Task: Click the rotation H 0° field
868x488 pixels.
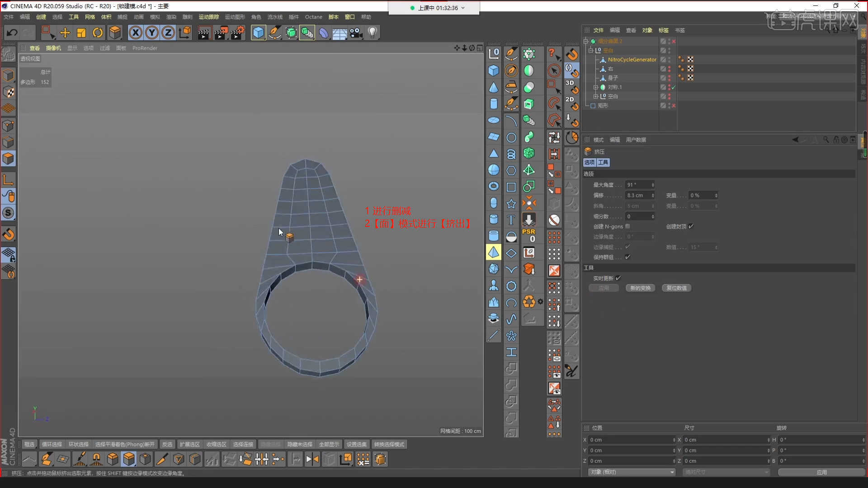Action: (x=821, y=440)
